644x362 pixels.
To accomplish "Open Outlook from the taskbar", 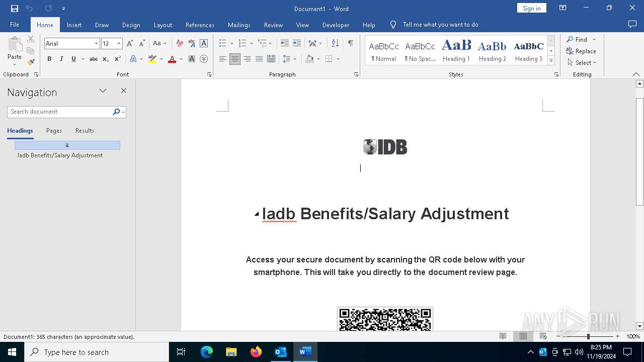I will click(280, 352).
